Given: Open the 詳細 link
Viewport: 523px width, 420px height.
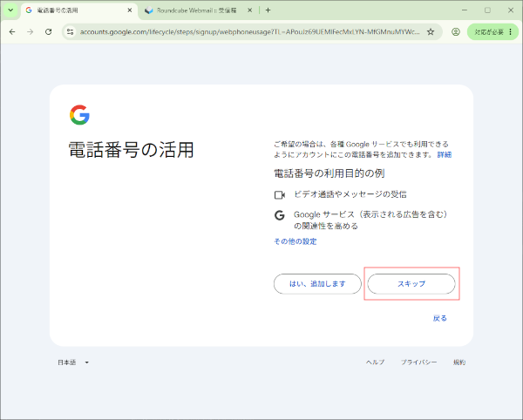Looking at the screenshot, I should (x=445, y=154).
